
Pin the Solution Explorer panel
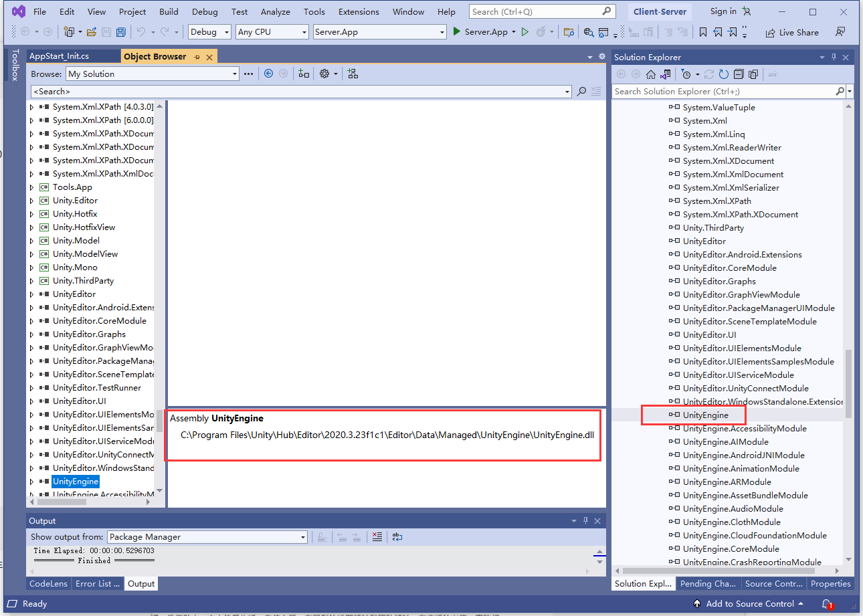coord(834,58)
